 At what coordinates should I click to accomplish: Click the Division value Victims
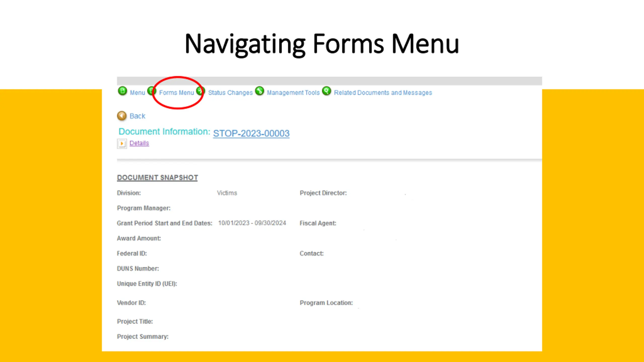tap(227, 193)
